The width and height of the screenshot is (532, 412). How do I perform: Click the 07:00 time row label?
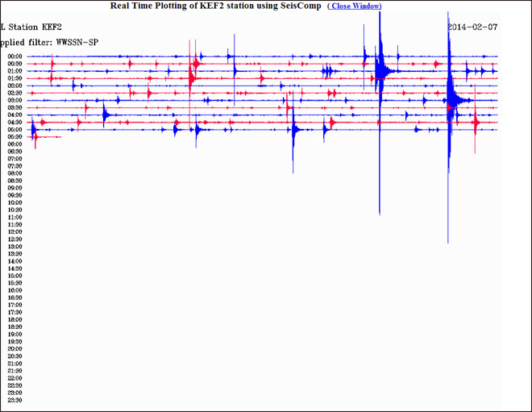[x=15, y=159]
